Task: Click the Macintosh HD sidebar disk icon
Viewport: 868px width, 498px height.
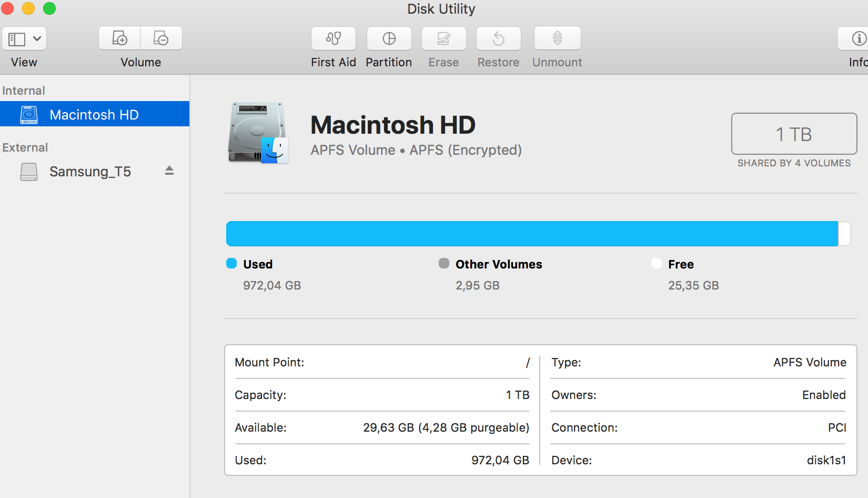Action: 29,115
